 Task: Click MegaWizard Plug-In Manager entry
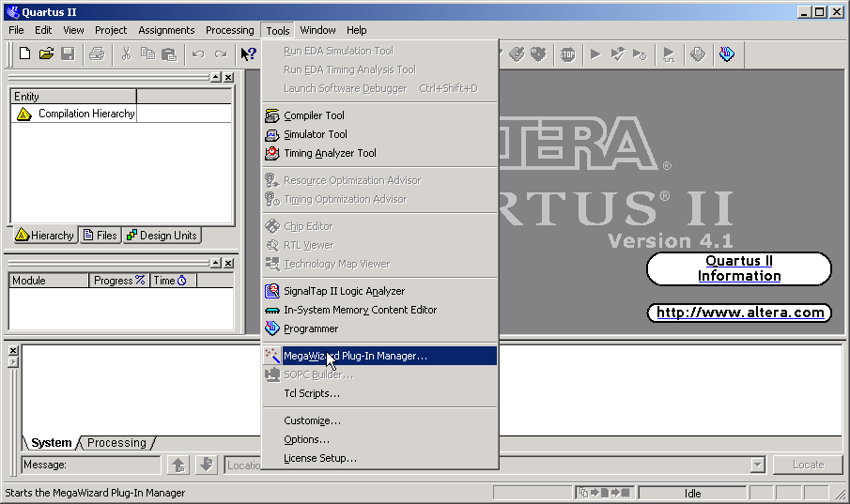point(355,356)
